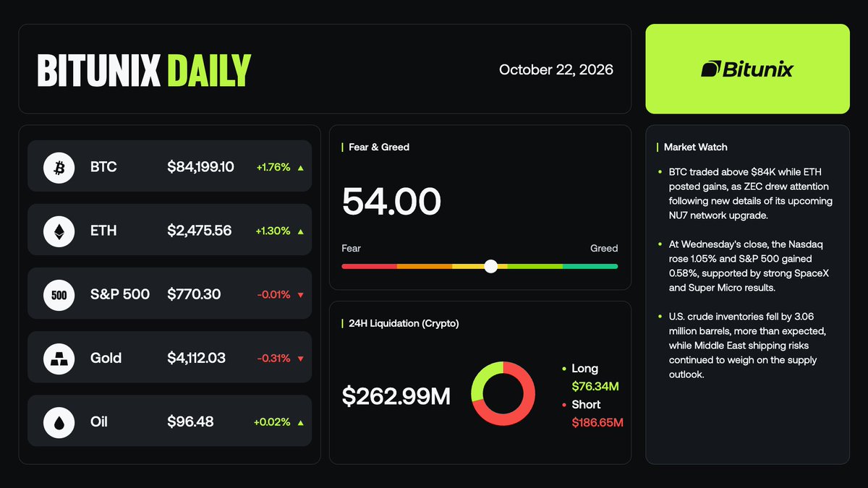Click the liquidation donut chart
The height and width of the screenshot is (488, 868).
click(x=503, y=394)
